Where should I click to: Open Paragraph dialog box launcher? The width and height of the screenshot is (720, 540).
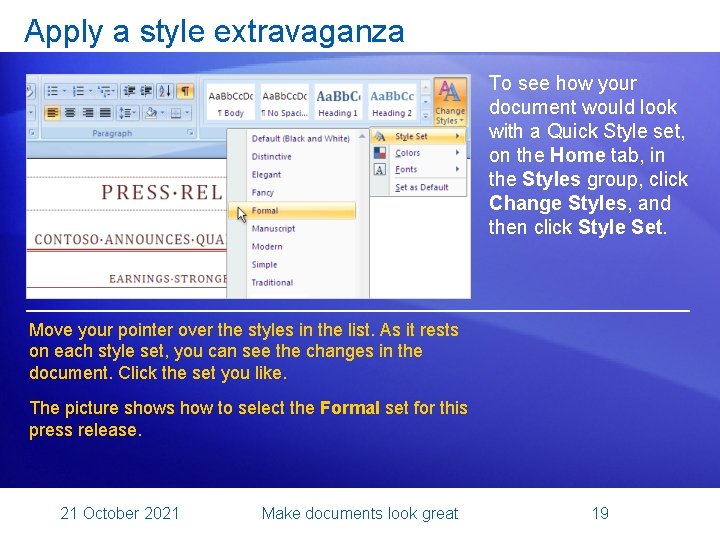(x=190, y=133)
